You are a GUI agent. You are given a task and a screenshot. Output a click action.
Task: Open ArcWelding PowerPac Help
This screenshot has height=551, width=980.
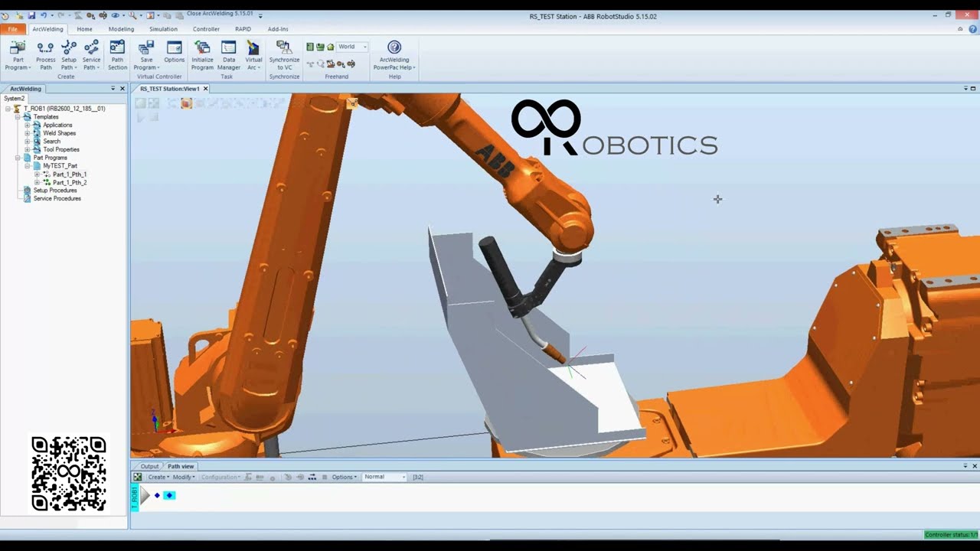[394, 55]
